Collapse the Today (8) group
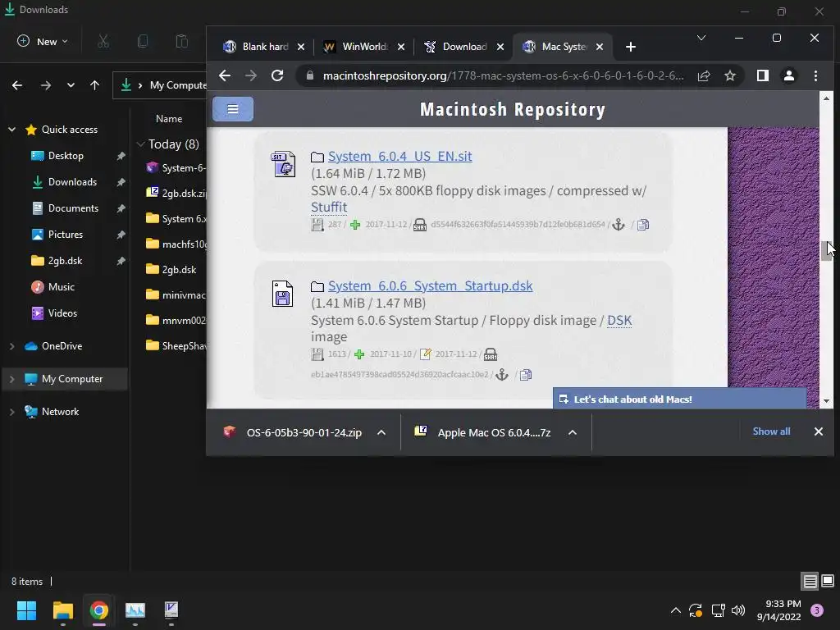 [141, 144]
